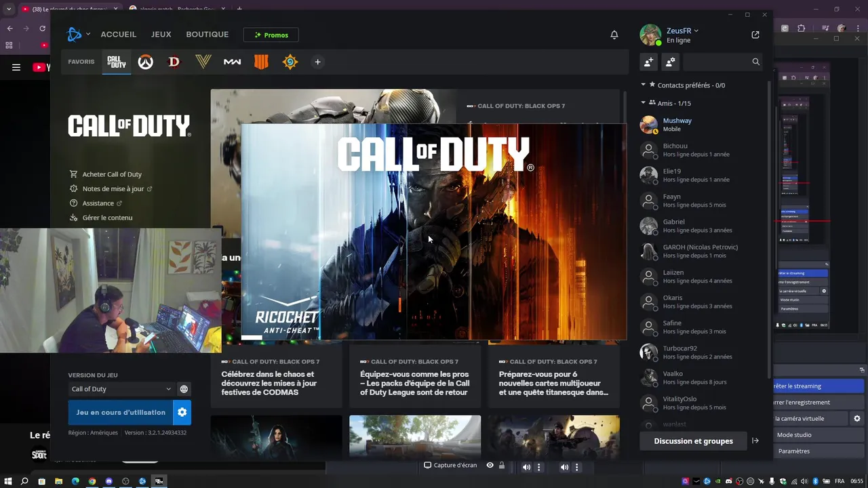This screenshot has width=868, height=488.
Task: Select the Vanguard V favorite icon
Action: point(203,62)
